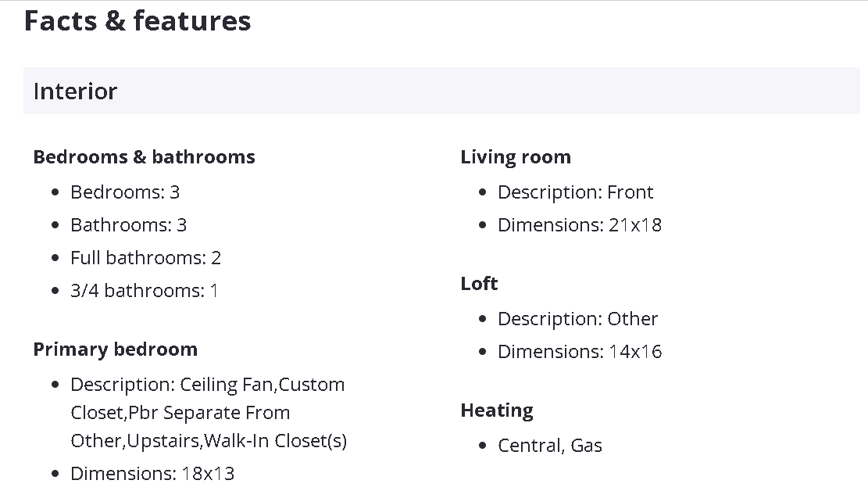Select the Dimensions: 18x13 entry
Image resolution: width=868 pixels, height=491 pixels.
click(152, 474)
